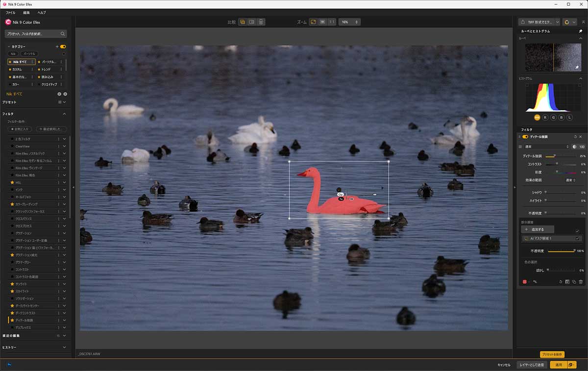Remove the ディテール強調 filter with the X icon
Image resolution: width=588 pixels, height=371 pixels.
click(581, 137)
